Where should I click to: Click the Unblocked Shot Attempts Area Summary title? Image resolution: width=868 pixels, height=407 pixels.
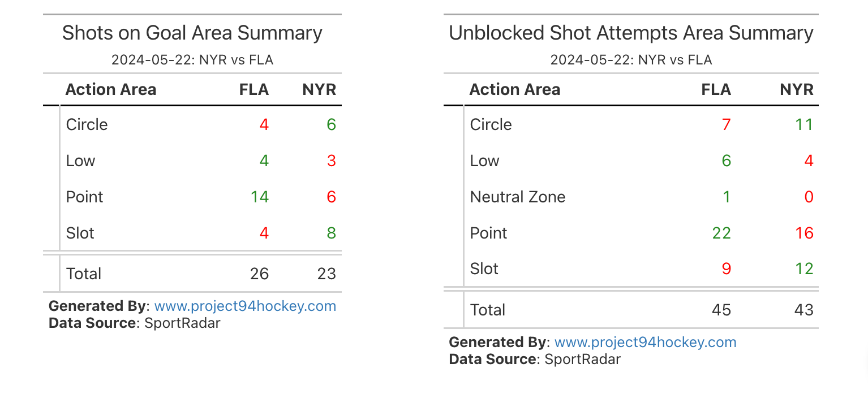coord(631,33)
